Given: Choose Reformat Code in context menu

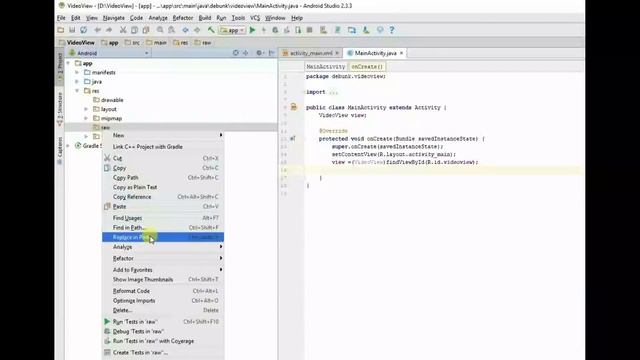Looking at the screenshot, I should pyautogui.click(x=163, y=291).
